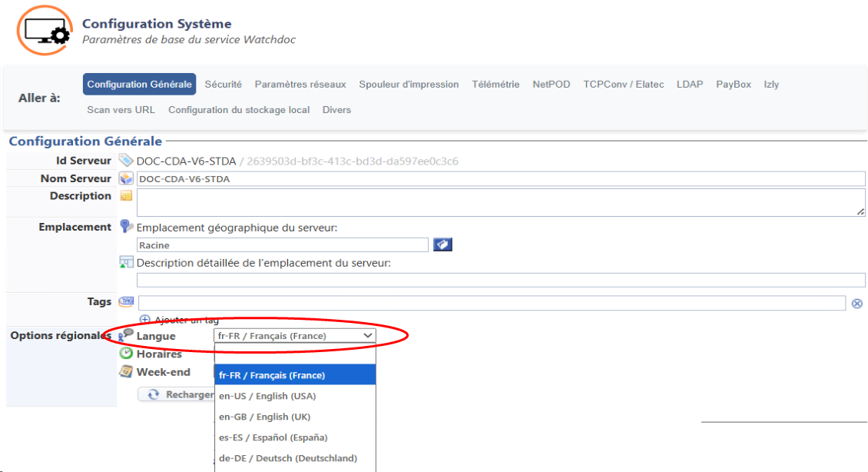Open the Scan vers URL link
The height and width of the screenshot is (472, 868).
(x=121, y=110)
